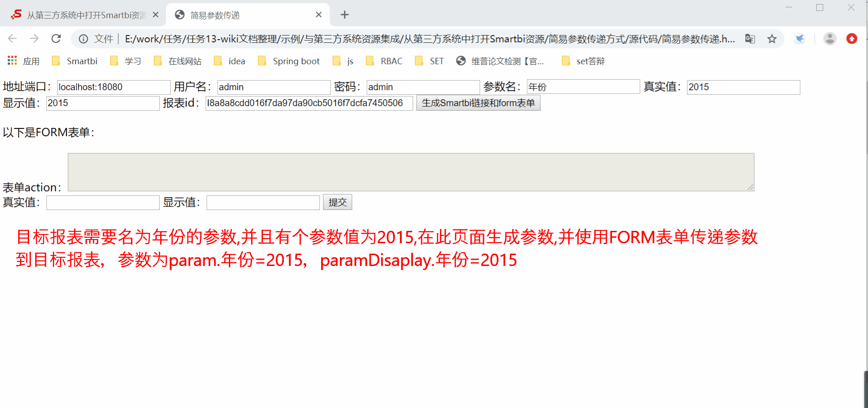Click the 提交 submit button
The height and width of the screenshot is (408, 868).
pyautogui.click(x=338, y=202)
